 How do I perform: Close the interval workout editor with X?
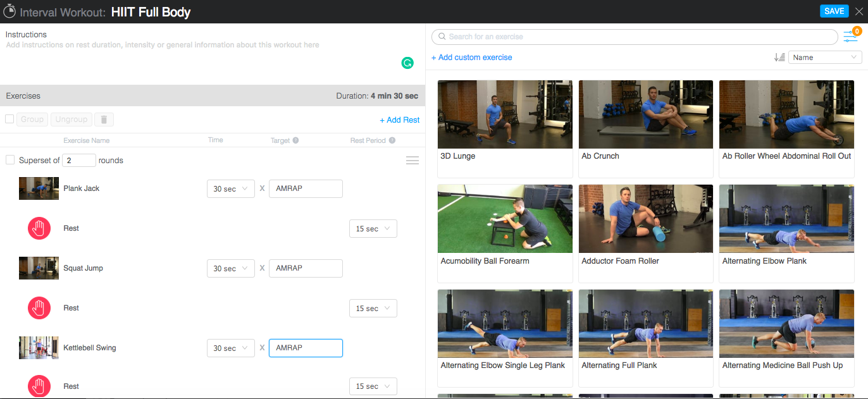point(859,11)
